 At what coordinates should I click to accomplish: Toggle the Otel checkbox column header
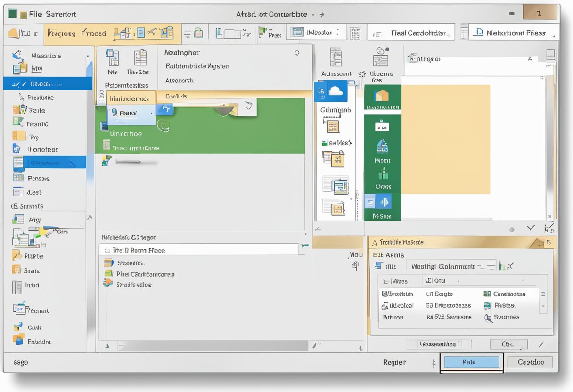click(x=428, y=281)
